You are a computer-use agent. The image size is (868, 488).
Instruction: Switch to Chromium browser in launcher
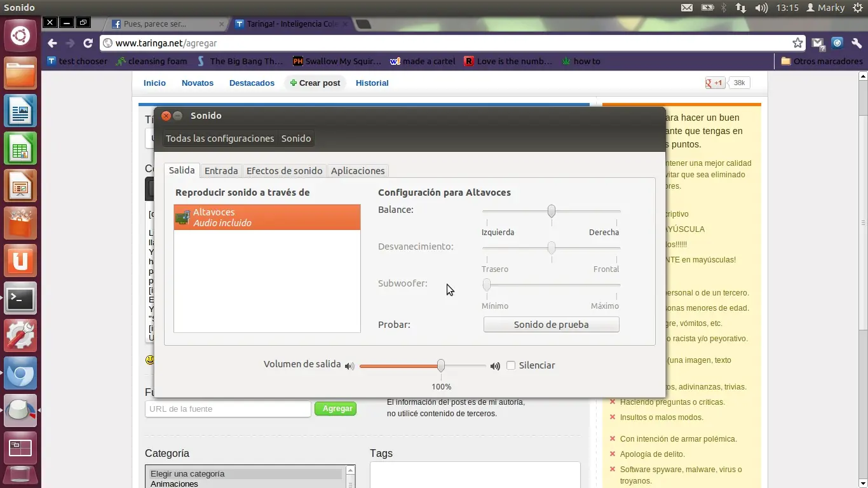click(x=20, y=373)
